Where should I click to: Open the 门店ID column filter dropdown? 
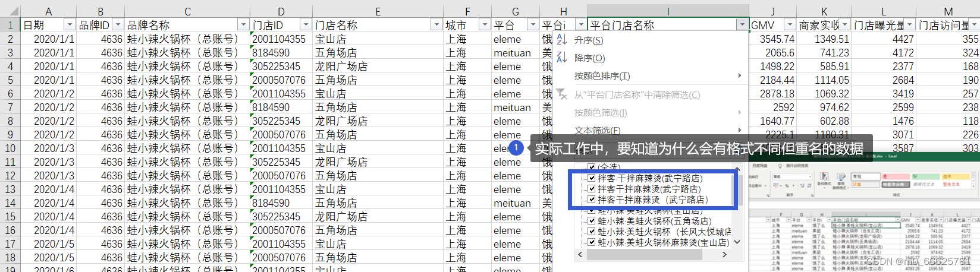coord(306,25)
